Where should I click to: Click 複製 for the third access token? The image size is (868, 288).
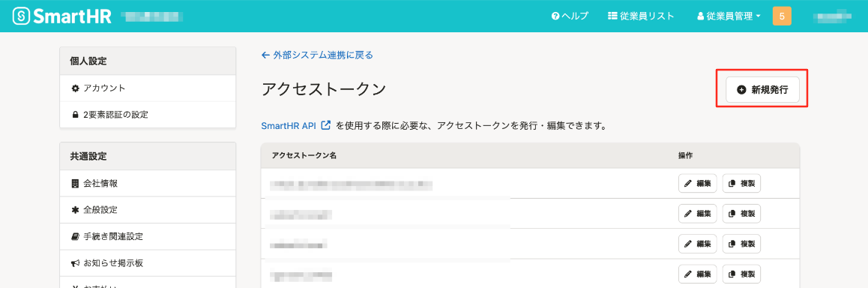tap(741, 243)
